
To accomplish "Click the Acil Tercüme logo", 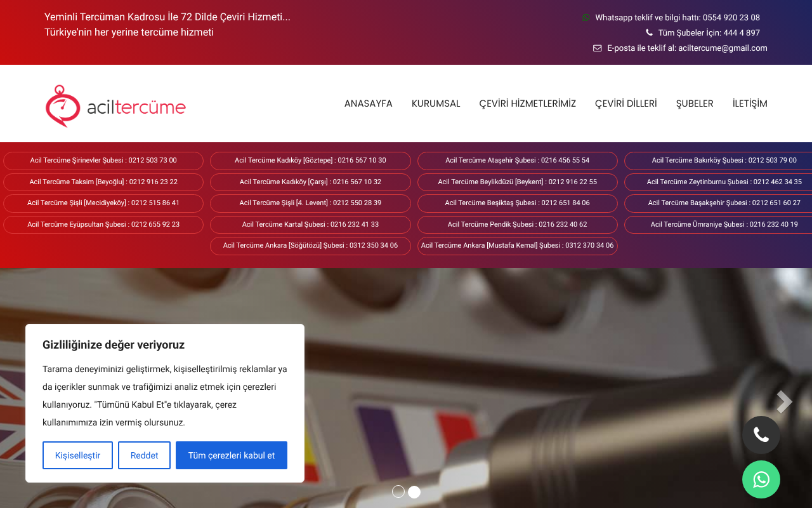I will [x=115, y=106].
